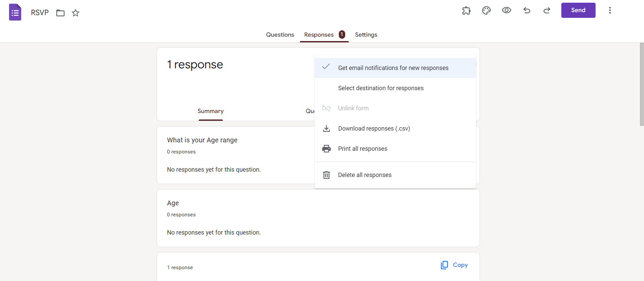Click the download icon for CSV responses
Screen dimensions: 644x281
pyautogui.click(x=326, y=129)
